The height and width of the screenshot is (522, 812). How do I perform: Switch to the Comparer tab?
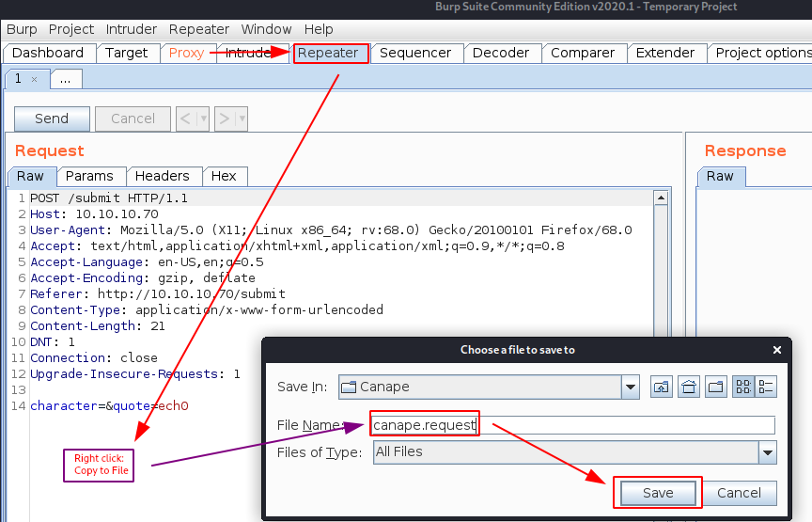tap(583, 53)
